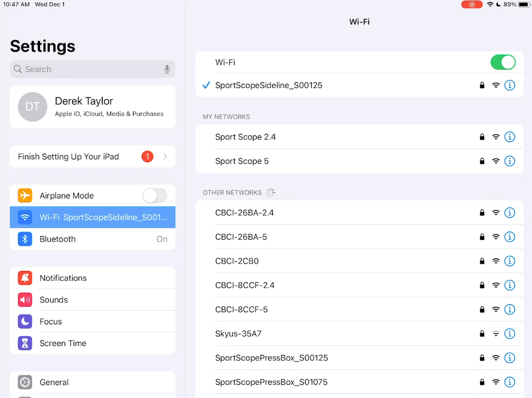Open Focus settings
The width and height of the screenshot is (532, 398).
pos(93,321)
